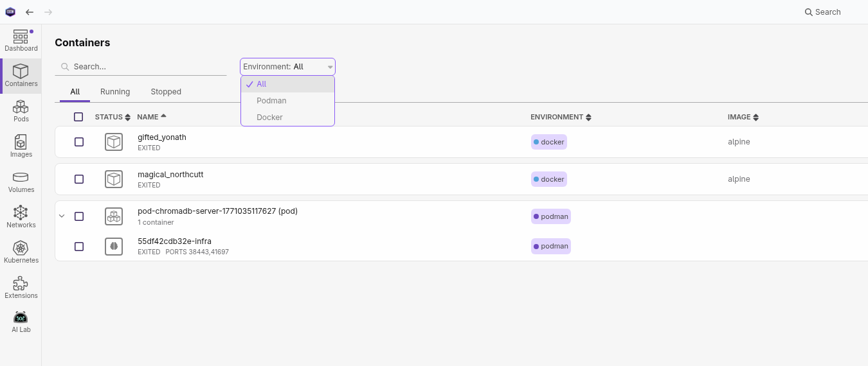The height and width of the screenshot is (366, 868).
Task: Click the magnifier icon in containers search
Action: (65, 67)
